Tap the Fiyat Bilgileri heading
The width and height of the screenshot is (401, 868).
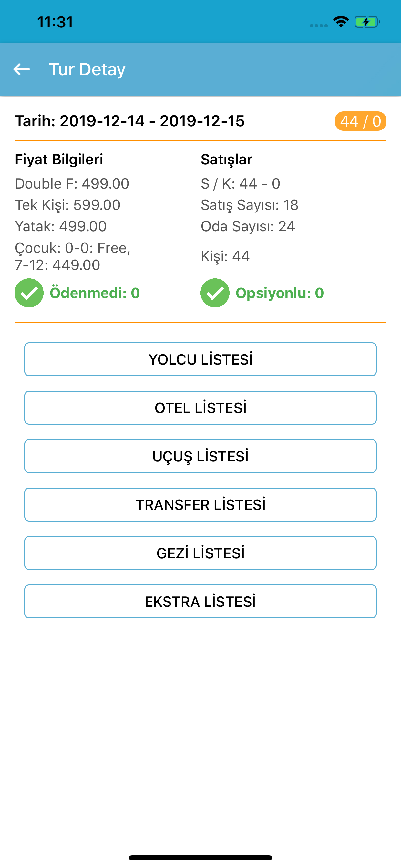pyautogui.click(x=59, y=160)
